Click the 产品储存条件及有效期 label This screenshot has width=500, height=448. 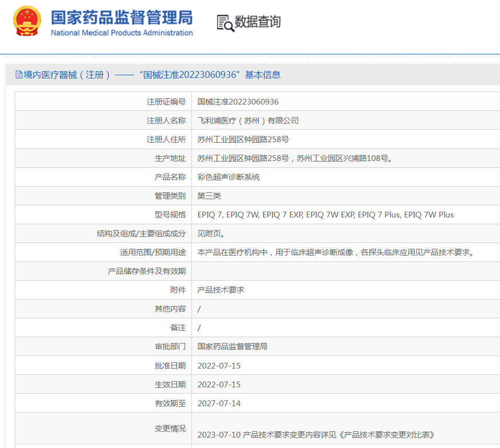point(146,271)
